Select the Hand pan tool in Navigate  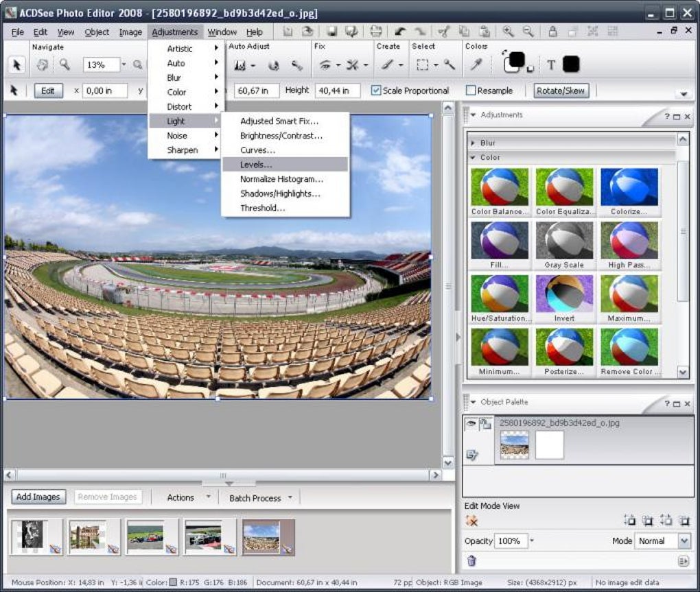point(43,65)
